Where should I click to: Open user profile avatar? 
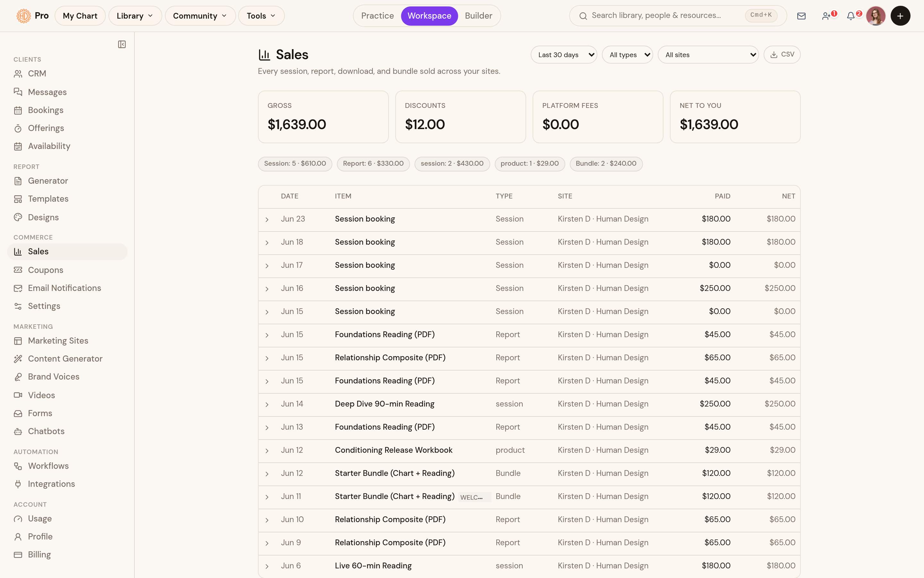point(876,16)
